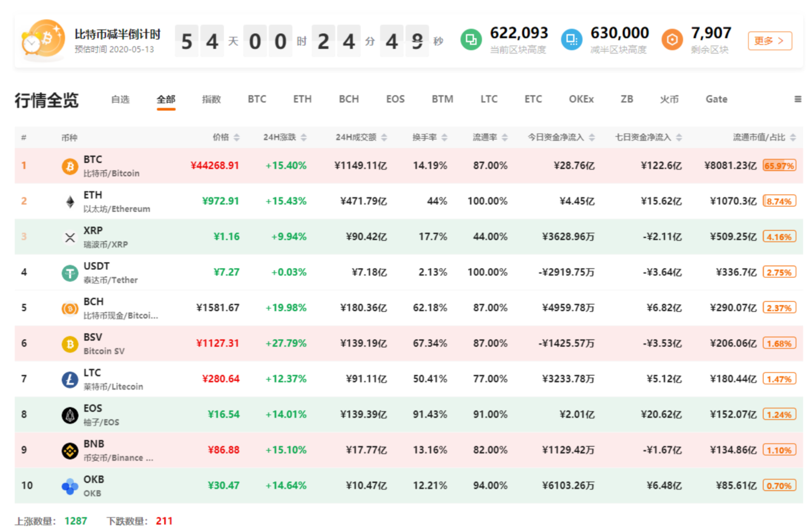Click the BTC coin logo

(70, 166)
